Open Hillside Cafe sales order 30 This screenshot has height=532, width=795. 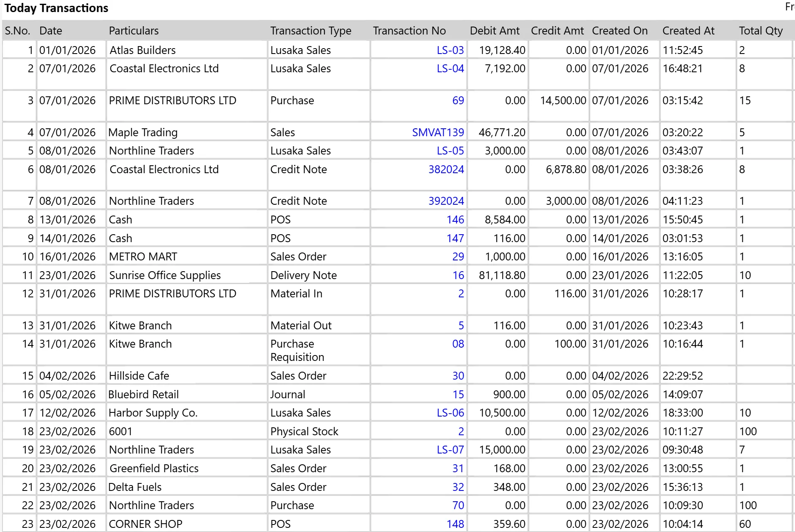pos(458,376)
